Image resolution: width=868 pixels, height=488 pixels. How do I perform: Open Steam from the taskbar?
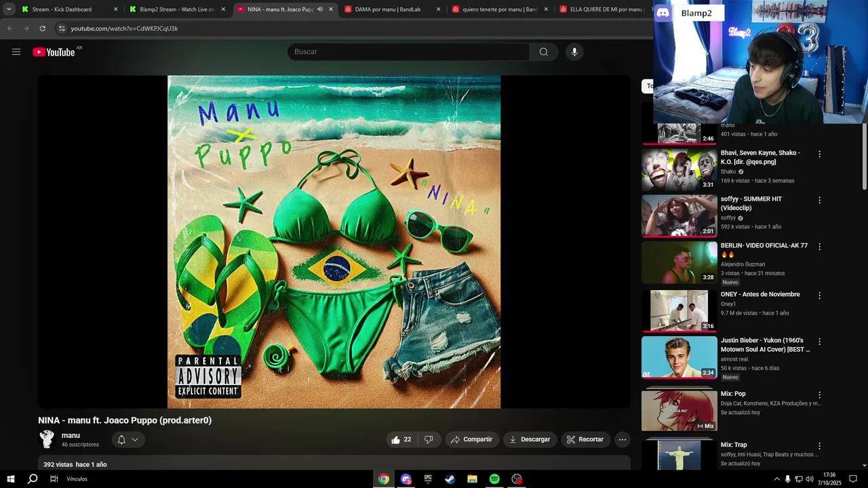[450, 479]
